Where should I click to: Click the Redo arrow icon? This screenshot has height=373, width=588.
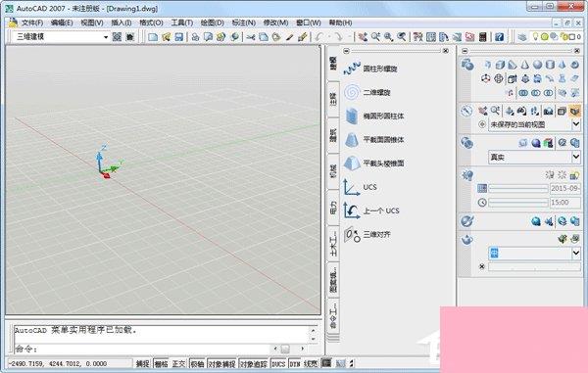[339, 36]
